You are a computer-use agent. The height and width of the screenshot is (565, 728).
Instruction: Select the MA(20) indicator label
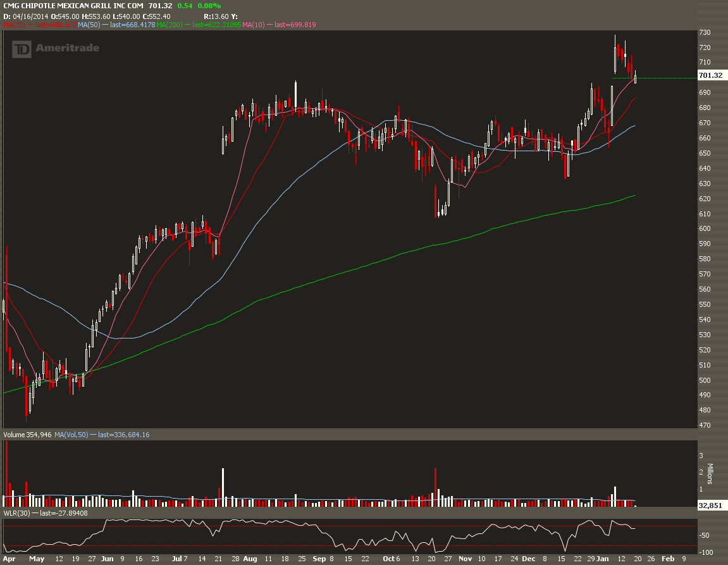pyautogui.click(x=15, y=25)
